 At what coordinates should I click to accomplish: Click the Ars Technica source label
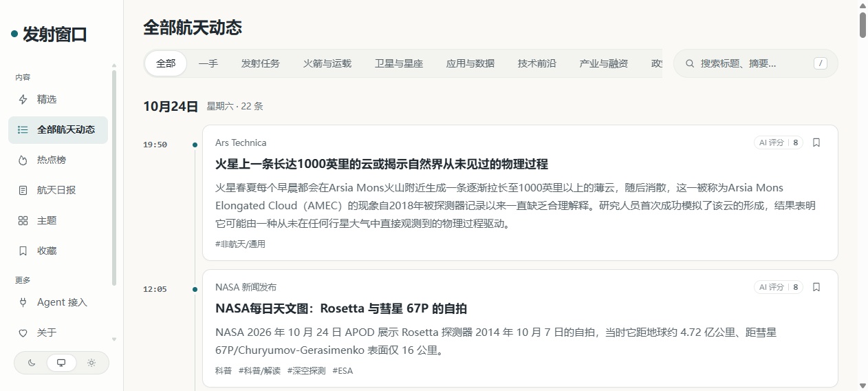[x=241, y=142]
